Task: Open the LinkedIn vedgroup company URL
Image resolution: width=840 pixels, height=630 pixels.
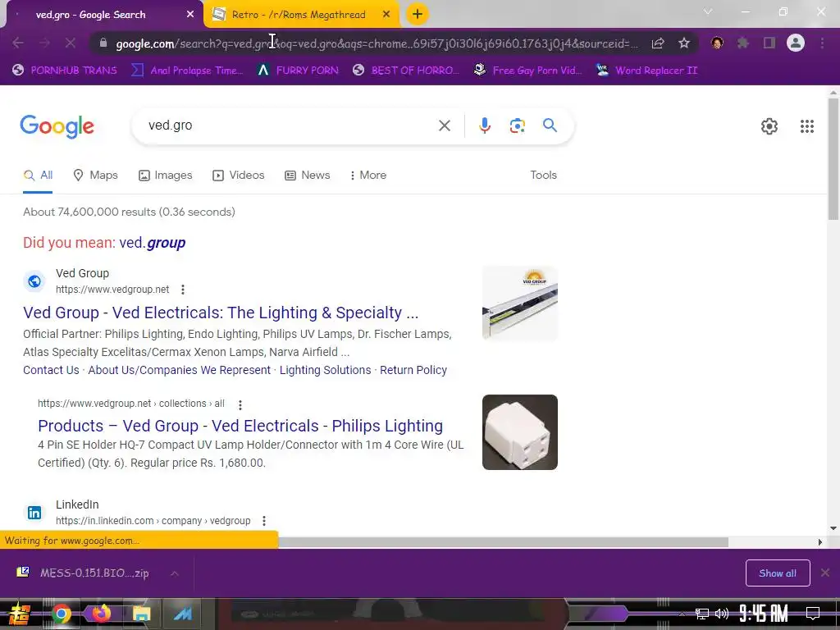Action: point(153,521)
